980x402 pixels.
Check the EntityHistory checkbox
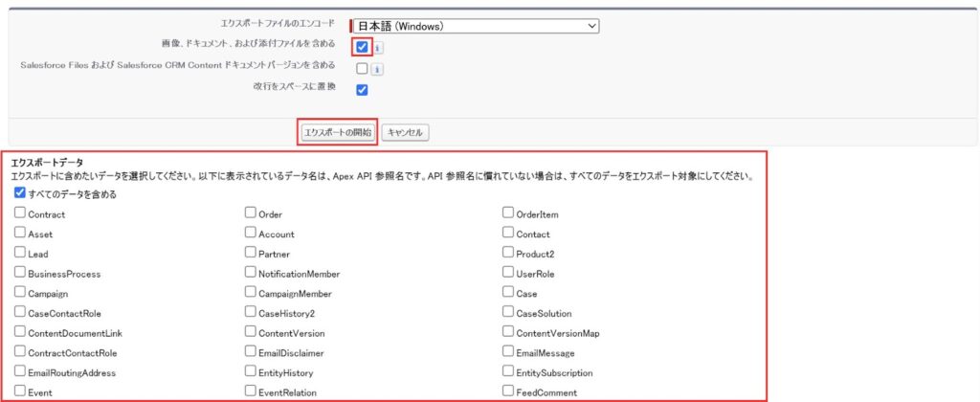pos(251,371)
